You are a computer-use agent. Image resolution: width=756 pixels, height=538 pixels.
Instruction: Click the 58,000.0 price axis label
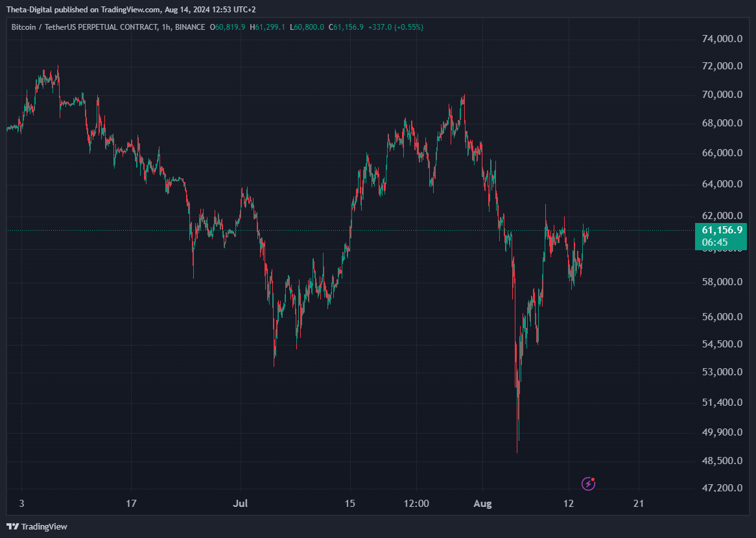[x=722, y=281]
